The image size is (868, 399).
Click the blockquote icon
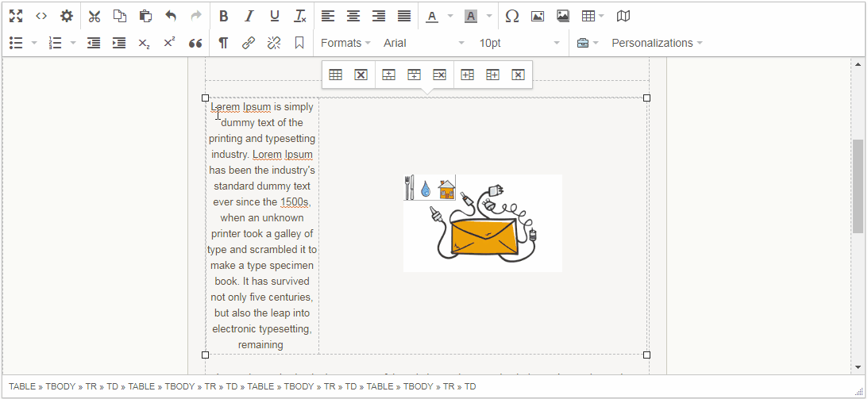(195, 43)
